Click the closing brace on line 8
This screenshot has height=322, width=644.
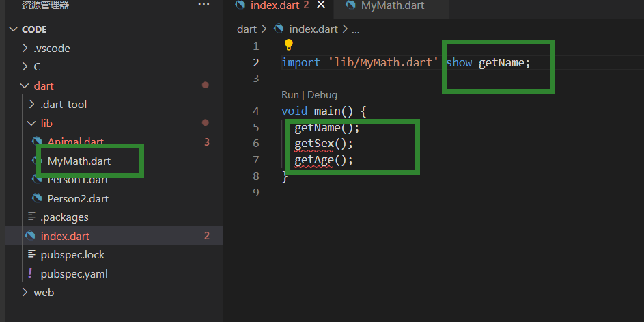pyautogui.click(x=285, y=176)
